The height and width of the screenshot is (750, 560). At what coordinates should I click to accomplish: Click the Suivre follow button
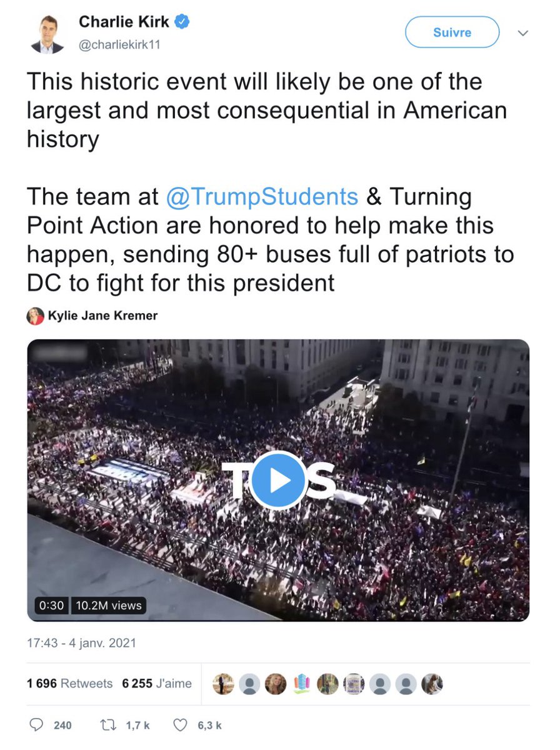[x=452, y=32]
